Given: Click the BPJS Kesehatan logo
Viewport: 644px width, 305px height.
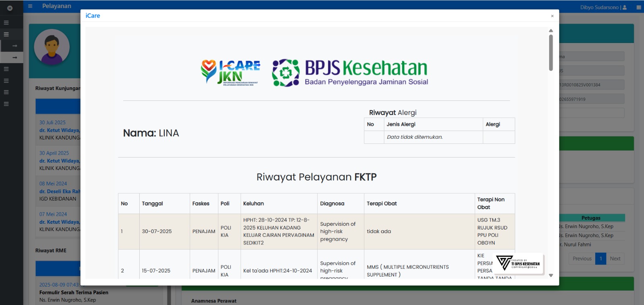Looking at the screenshot, I should (x=350, y=73).
